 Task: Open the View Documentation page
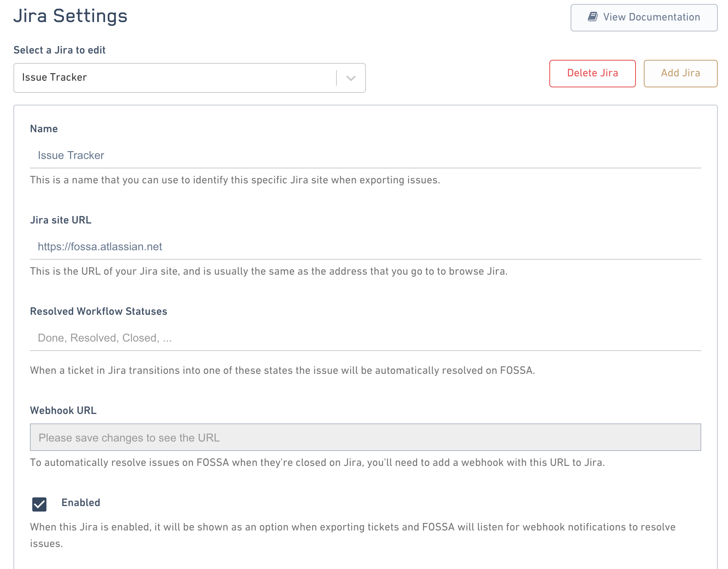click(x=644, y=18)
